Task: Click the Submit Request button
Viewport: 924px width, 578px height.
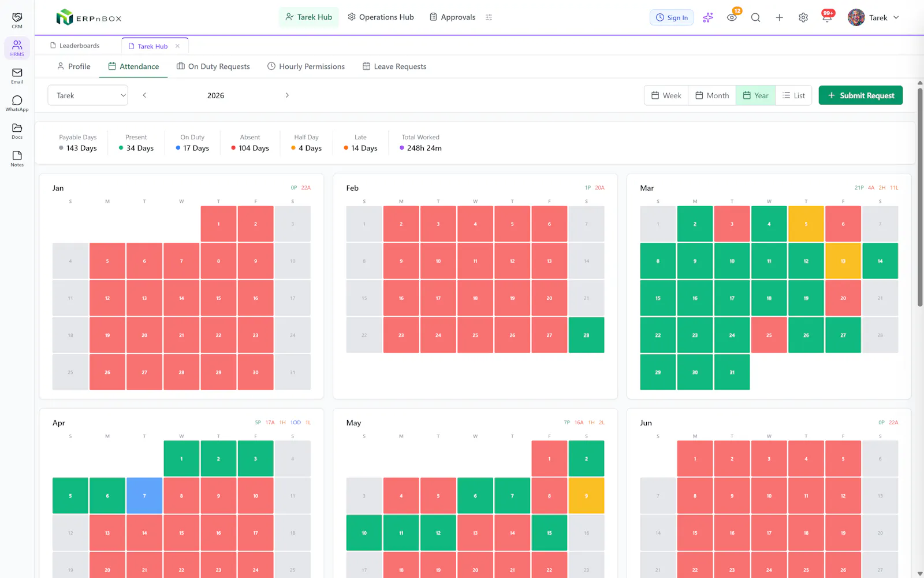Action: tap(860, 95)
